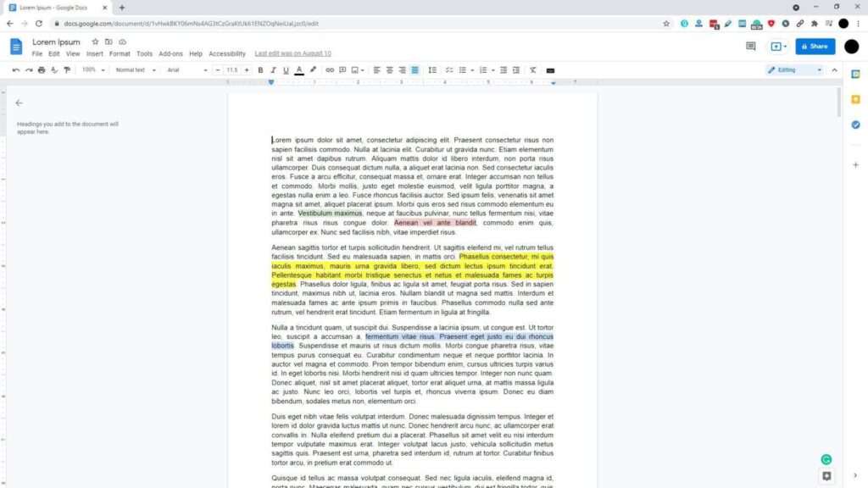Close the document outline with back arrow
This screenshot has width=868, height=488.
pos(19,103)
